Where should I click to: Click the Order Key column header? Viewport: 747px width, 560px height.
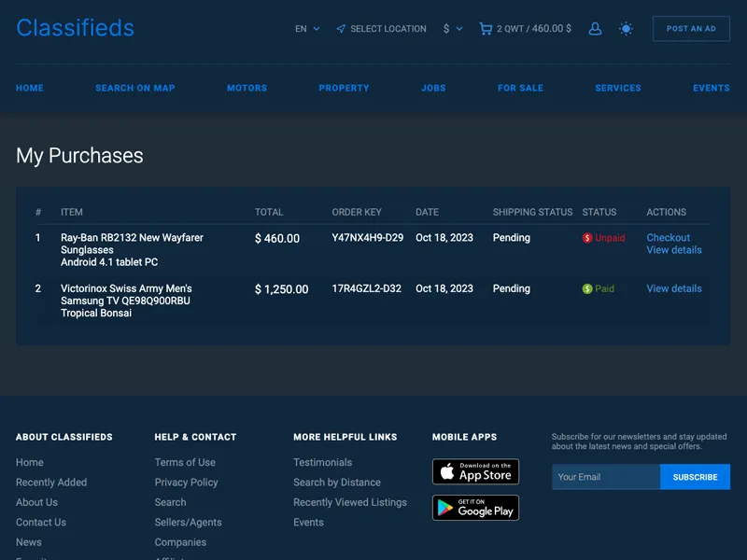pos(357,213)
